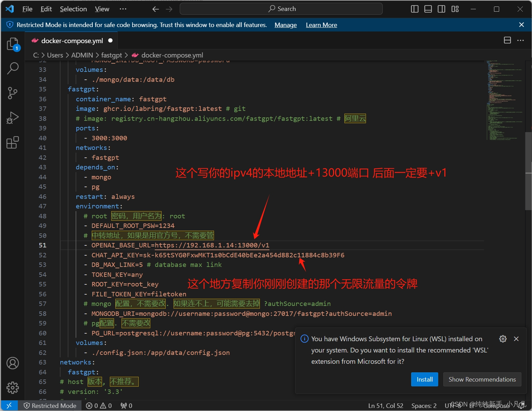Open the Edit menu

pos(46,9)
